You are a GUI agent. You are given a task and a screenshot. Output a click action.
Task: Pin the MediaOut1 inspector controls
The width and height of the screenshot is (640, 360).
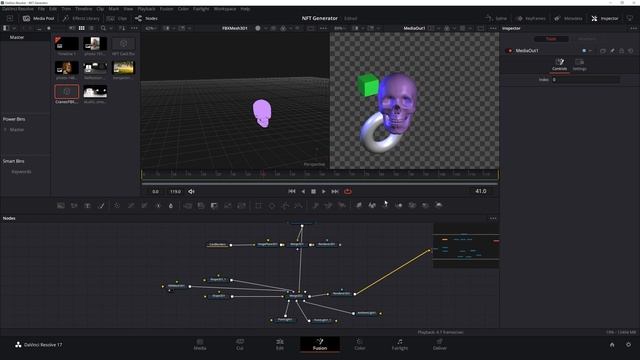click(x=612, y=51)
